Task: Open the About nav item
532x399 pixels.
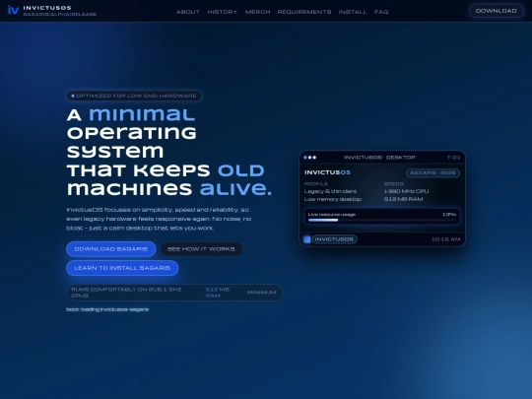Action: point(187,12)
